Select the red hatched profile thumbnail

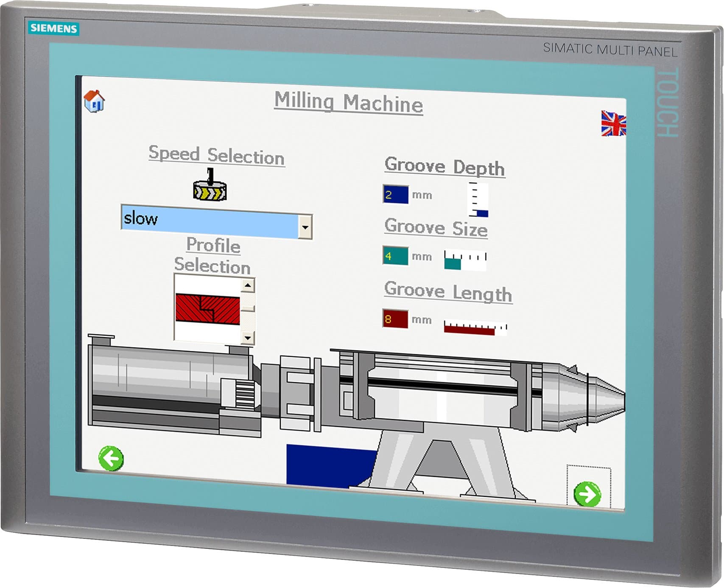point(207,309)
